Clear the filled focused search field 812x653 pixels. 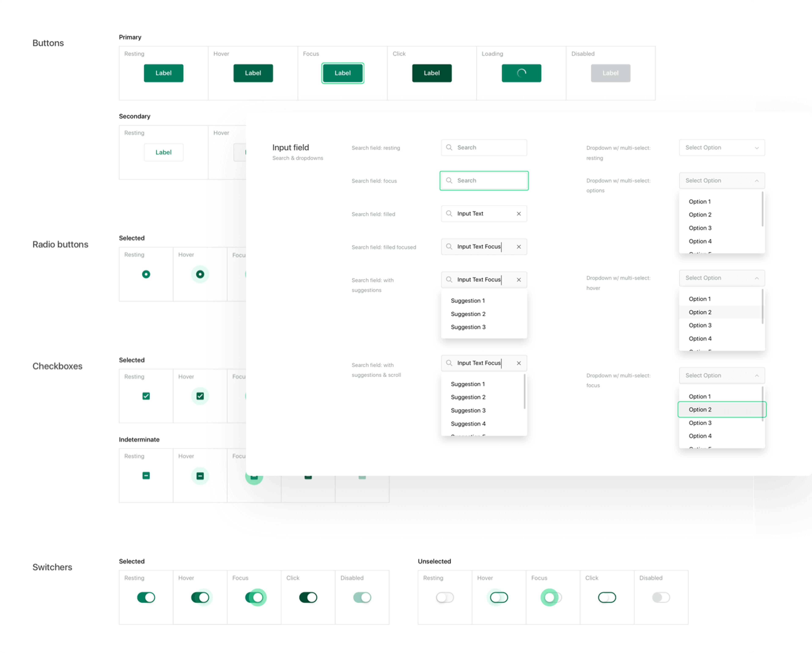tap(519, 247)
